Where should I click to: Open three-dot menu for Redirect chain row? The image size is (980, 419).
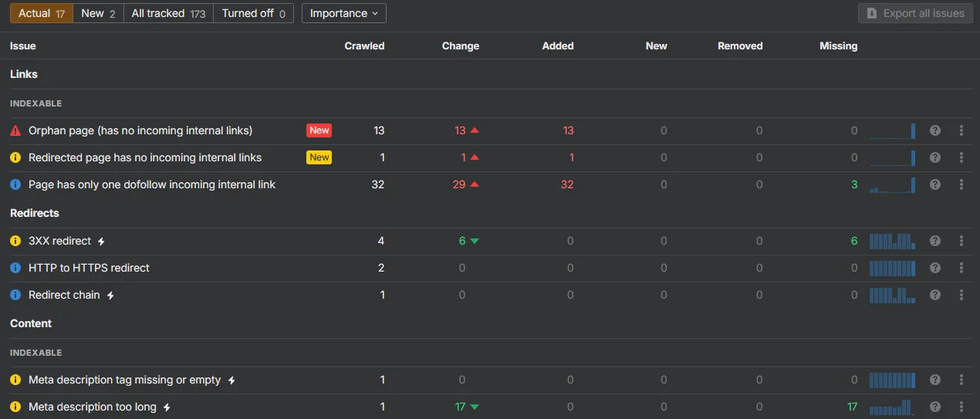click(961, 295)
